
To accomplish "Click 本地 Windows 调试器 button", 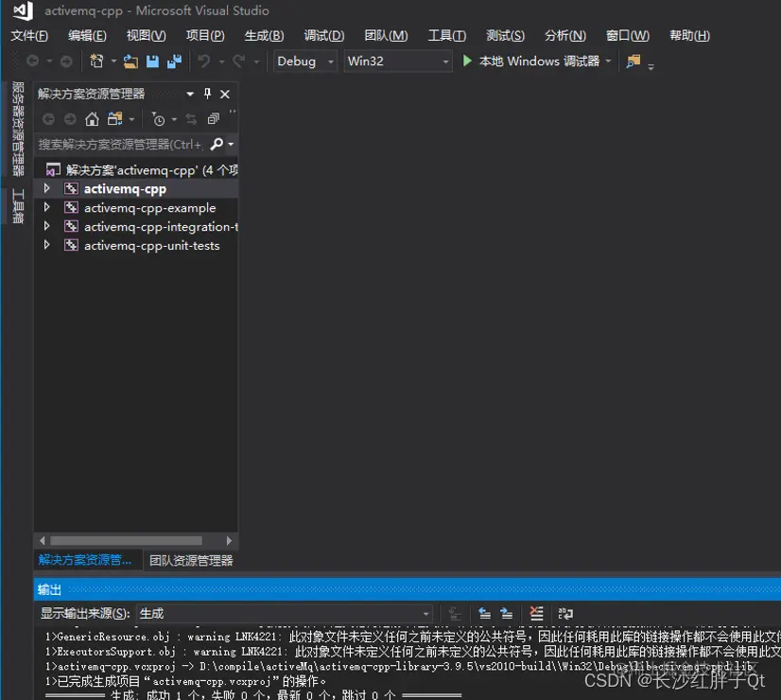I will coord(539,61).
